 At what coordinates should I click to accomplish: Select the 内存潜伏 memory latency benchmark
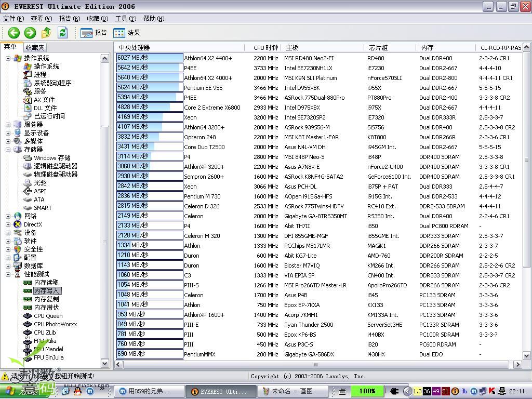coord(46,308)
